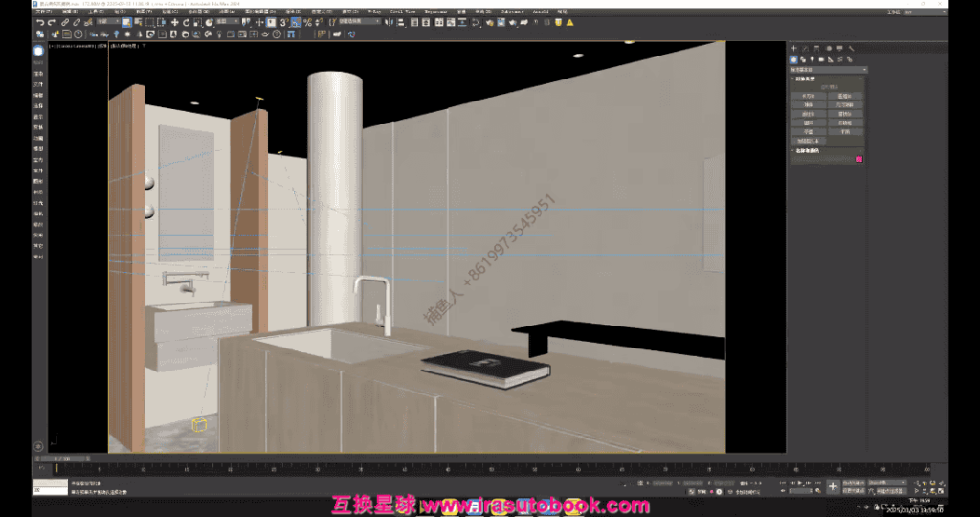This screenshot has height=517, width=980.
Task: Open the Create tab in command panel
Action: (793, 48)
